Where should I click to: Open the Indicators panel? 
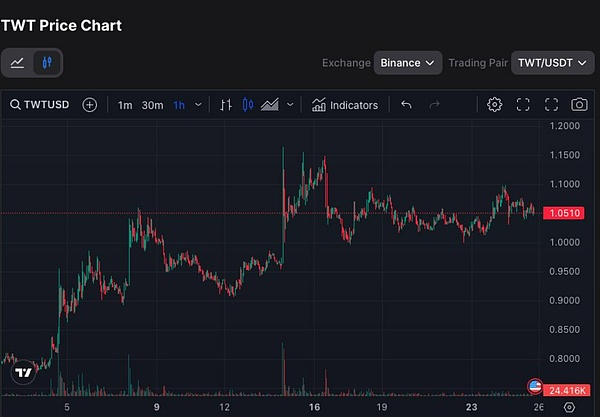click(345, 105)
